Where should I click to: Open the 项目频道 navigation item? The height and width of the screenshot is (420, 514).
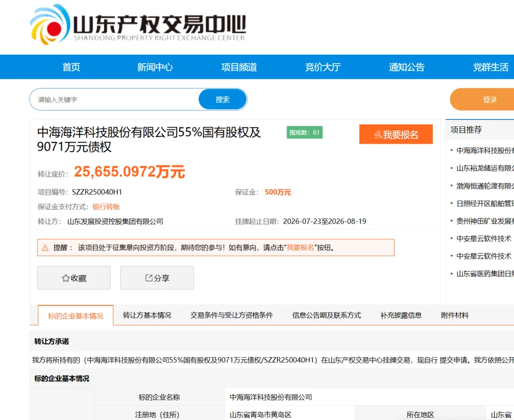(239, 67)
